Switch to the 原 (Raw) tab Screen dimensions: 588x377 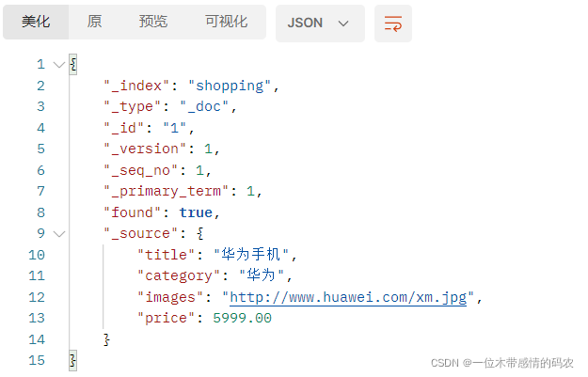pos(94,23)
